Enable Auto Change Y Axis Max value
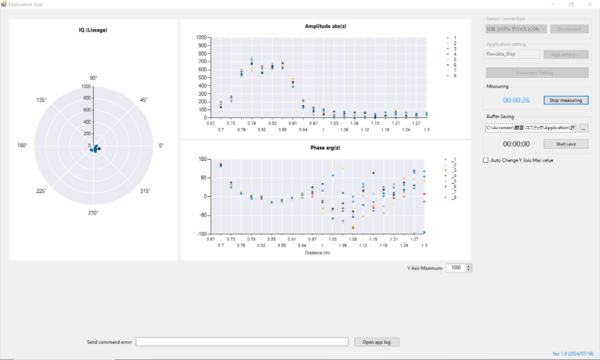This screenshot has width=600, height=360. [486, 160]
